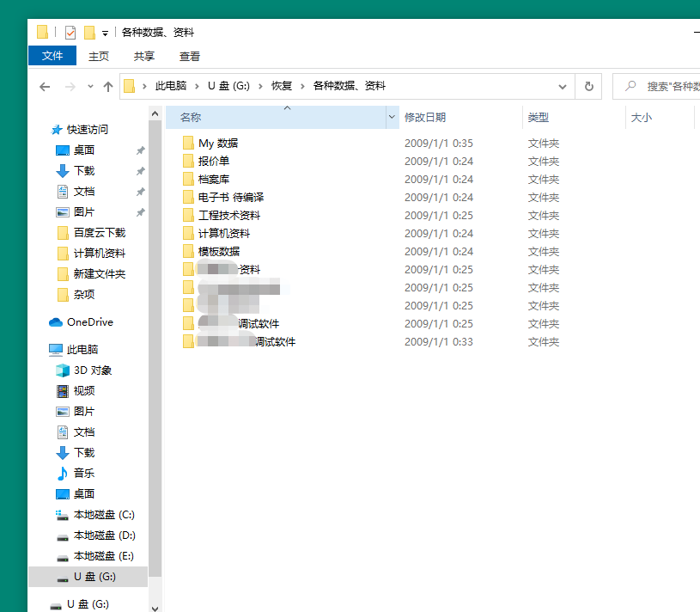Screen dimensions: 700x612
Task: Click navigation pane scrollbar up arrow
Action: click(x=155, y=113)
